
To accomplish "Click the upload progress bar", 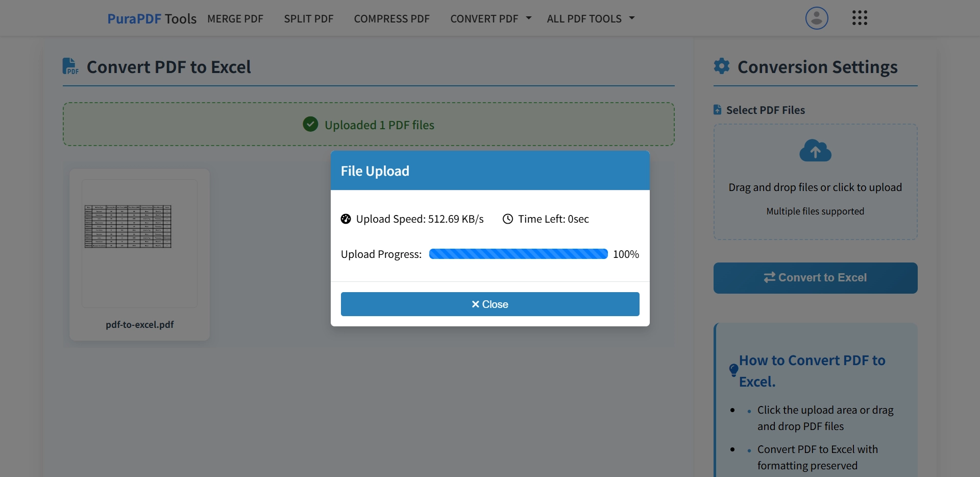I will [x=518, y=254].
